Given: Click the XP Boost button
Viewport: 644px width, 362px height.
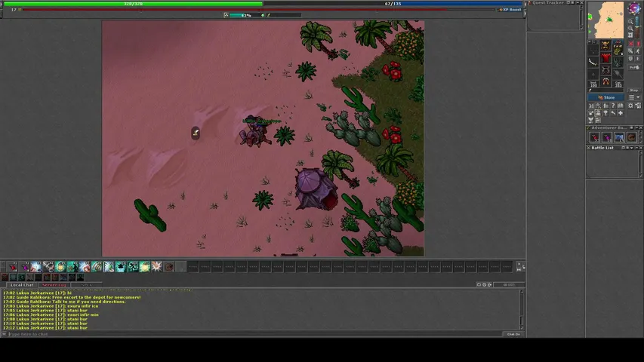Looking at the screenshot, I should (510, 10).
